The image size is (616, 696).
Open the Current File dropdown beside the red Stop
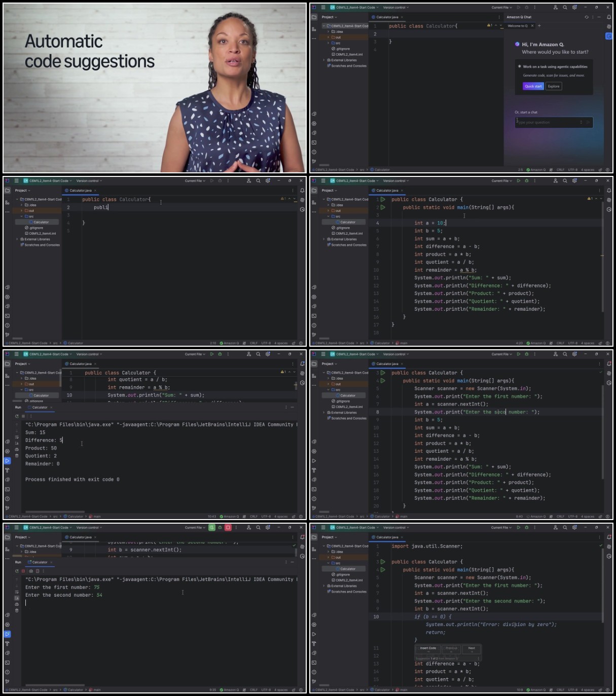(x=195, y=528)
